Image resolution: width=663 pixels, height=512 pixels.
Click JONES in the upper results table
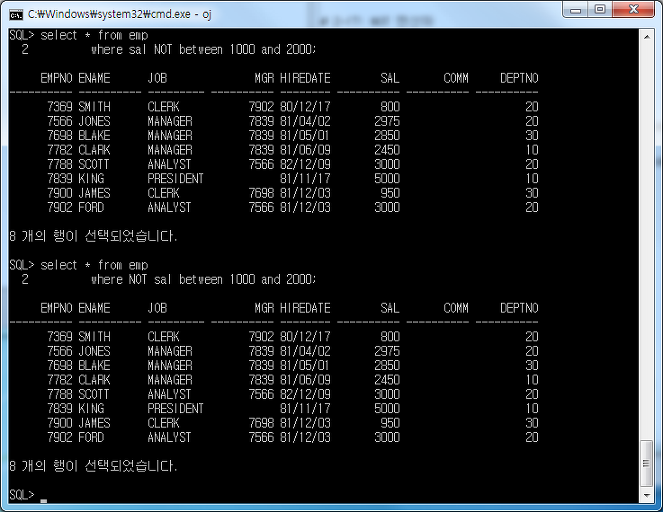(94, 121)
